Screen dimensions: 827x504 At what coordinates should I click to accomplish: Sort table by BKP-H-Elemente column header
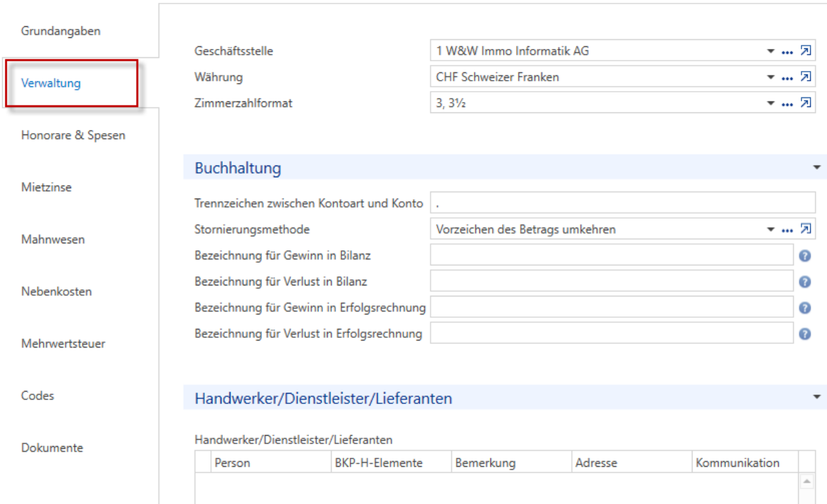click(391, 463)
